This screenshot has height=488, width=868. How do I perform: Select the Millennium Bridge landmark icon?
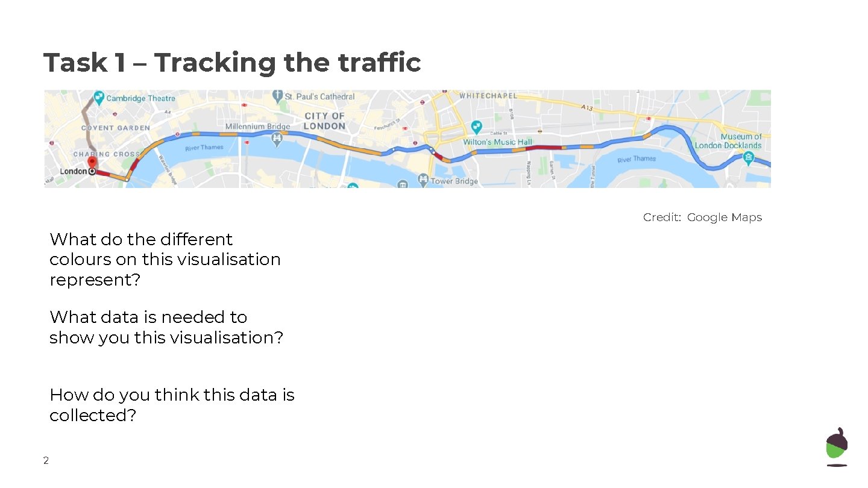click(x=277, y=140)
